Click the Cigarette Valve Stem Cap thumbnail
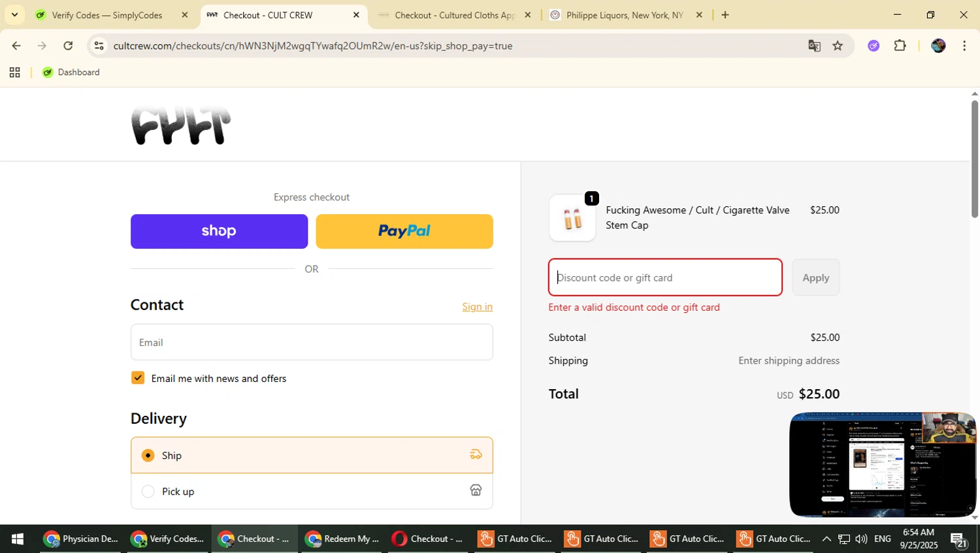The width and height of the screenshot is (980, 553). (572, 218)
